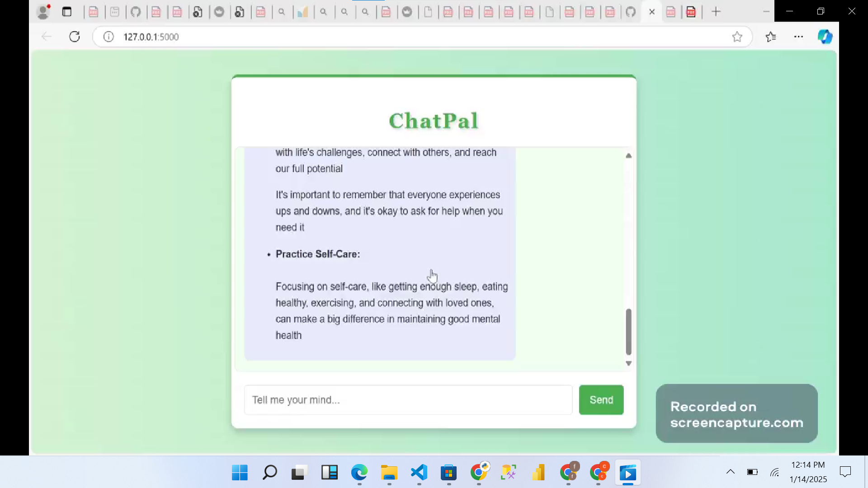Go back with the browser arrow

(x=46, y=37)
